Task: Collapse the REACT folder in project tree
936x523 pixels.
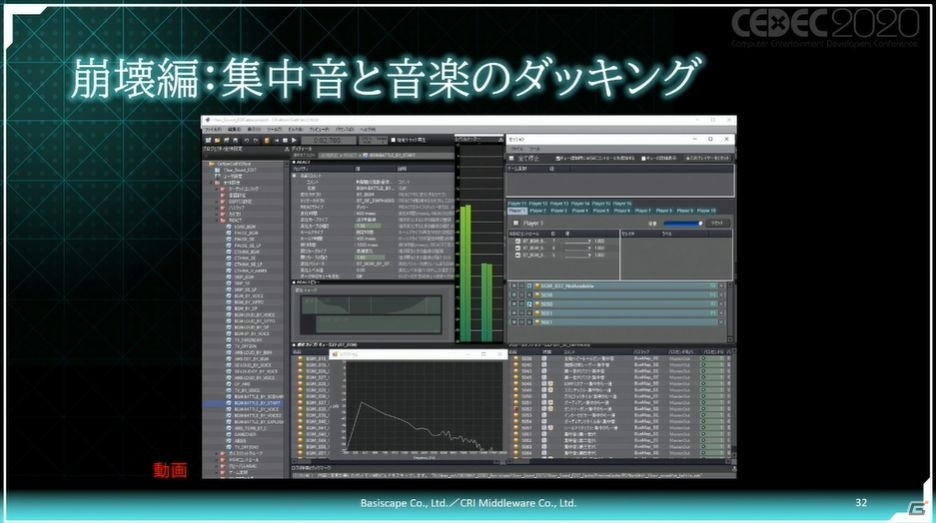Action: [218, 220]
